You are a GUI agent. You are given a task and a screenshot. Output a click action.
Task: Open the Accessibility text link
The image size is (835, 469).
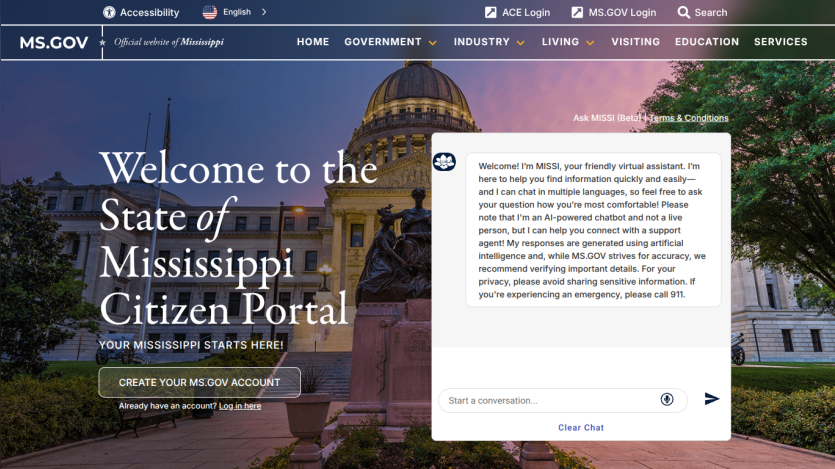(x=149, y=12)
